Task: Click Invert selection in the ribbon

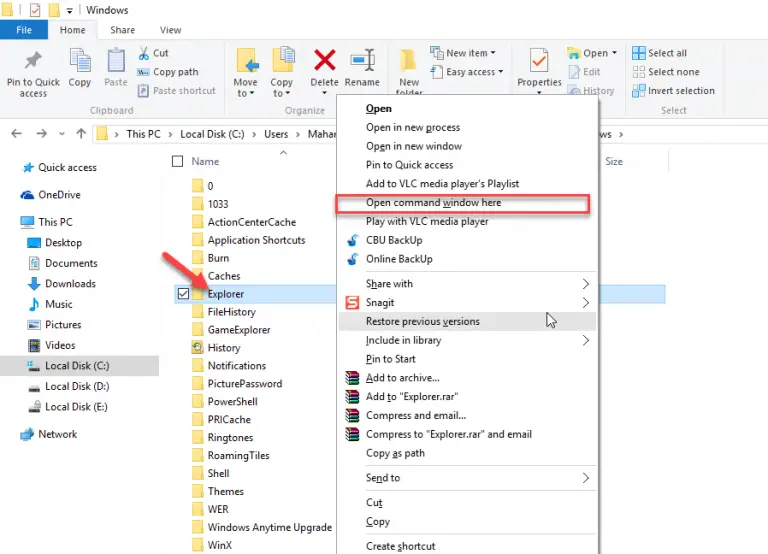Action: (680, 91)
